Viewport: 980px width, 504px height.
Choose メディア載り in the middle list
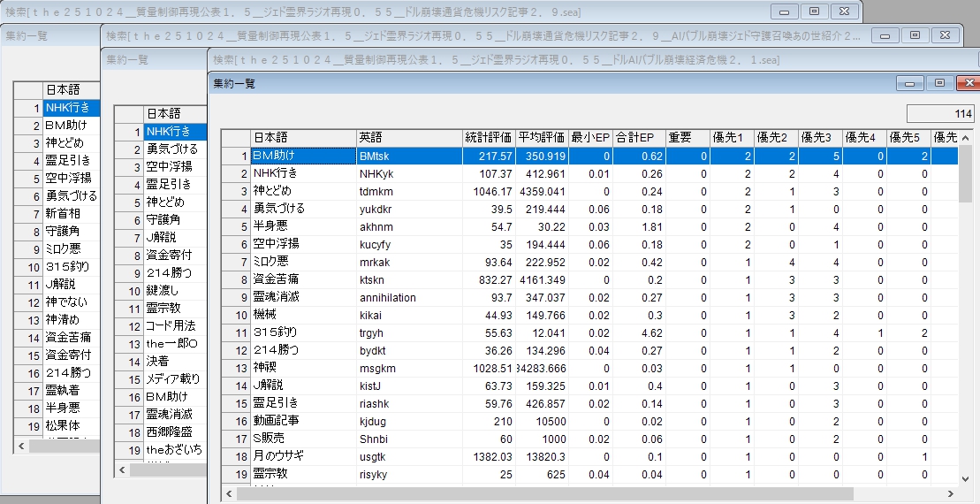coord(172,379)
